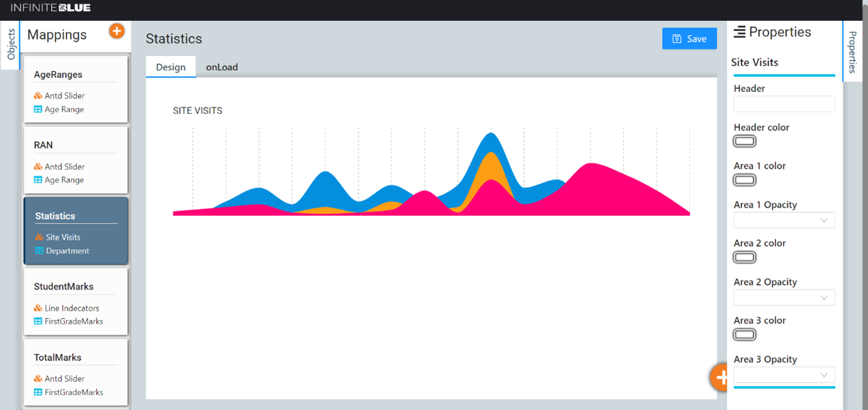Click the Line Indecators widget icon

click(38, 308)
